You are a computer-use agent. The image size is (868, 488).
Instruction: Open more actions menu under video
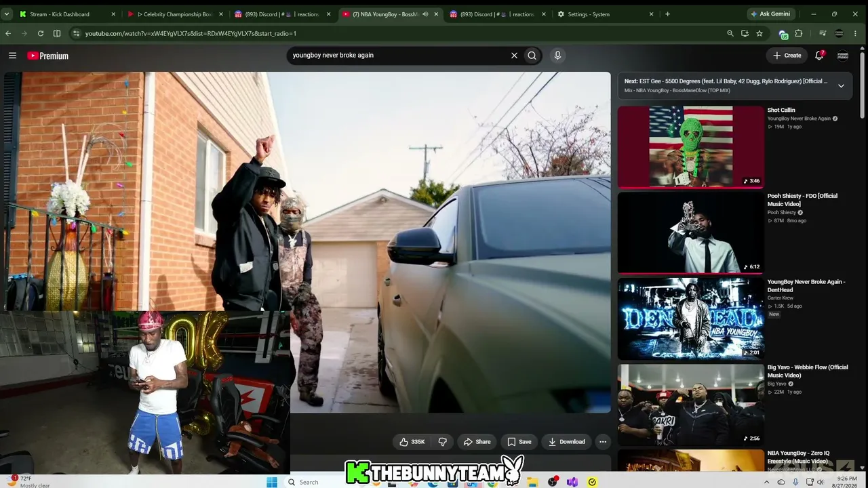602,442
